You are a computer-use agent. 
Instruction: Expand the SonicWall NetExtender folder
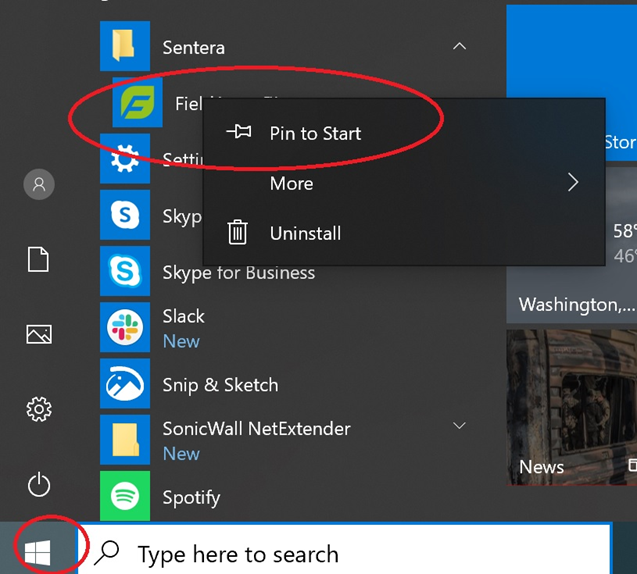[x=459, y=426]
